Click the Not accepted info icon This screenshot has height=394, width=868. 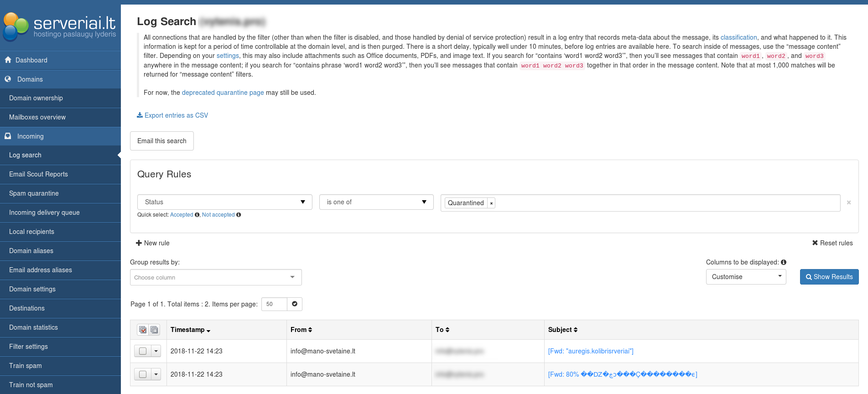point(239,215)
